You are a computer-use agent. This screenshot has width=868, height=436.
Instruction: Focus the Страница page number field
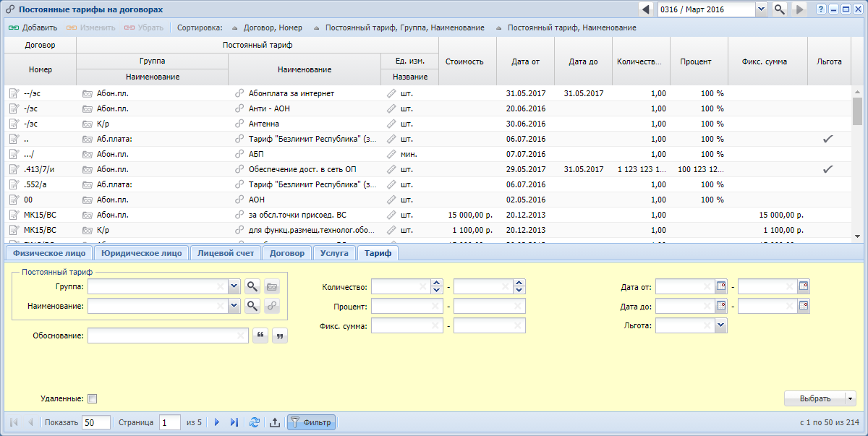(x=170, y=422)
